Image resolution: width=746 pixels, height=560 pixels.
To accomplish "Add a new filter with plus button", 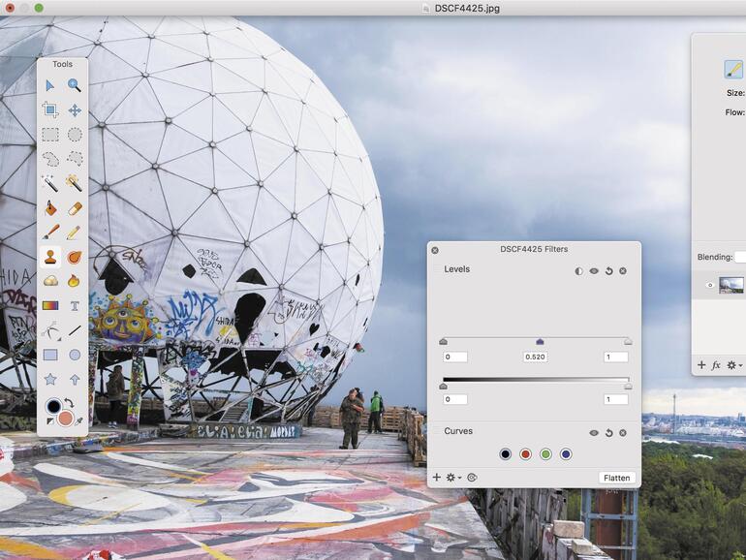I will pyautogui.click(x=437, y=478).
